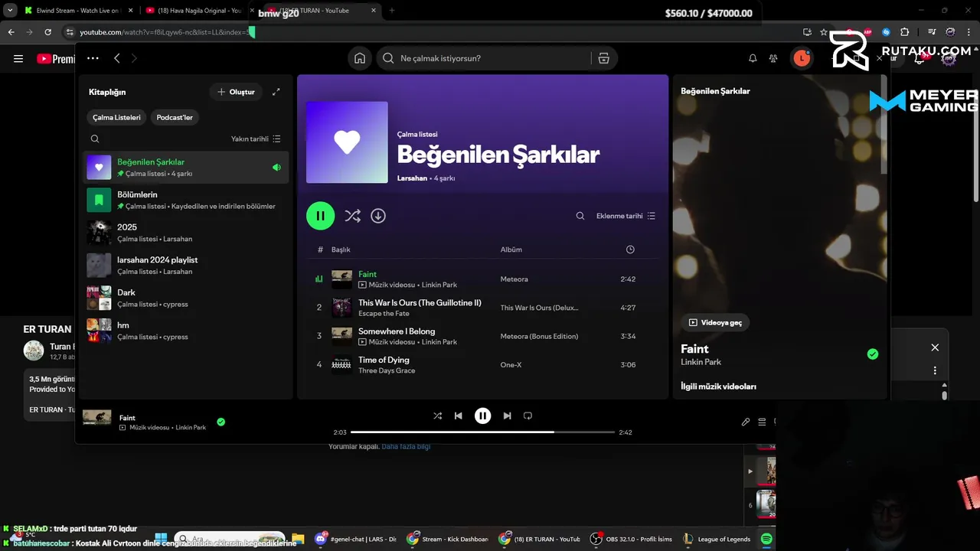Open Yakın tarihli sort dropdown
Screen dimensions: 980x551
tap(256, 139)
